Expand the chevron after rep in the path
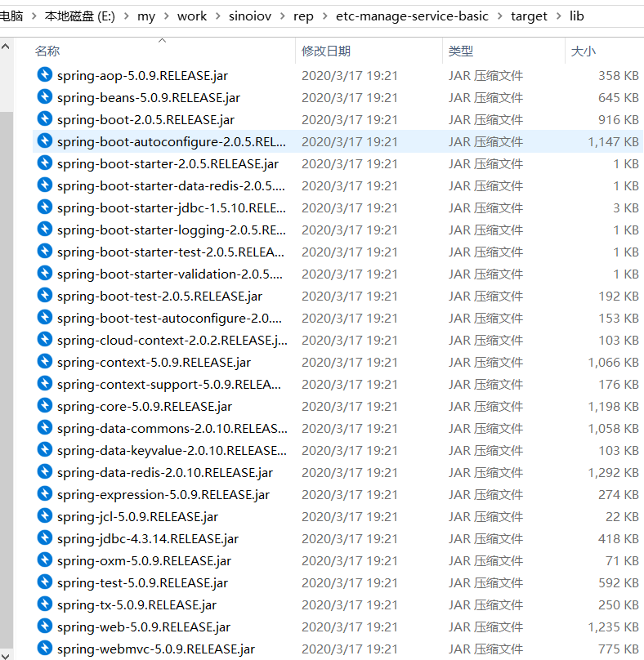Viewport: 644px width, 660px height. click(324, 16)
